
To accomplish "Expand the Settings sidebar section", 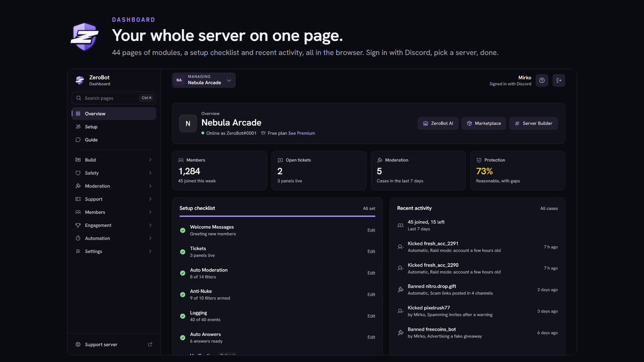I will coord(114,251).
